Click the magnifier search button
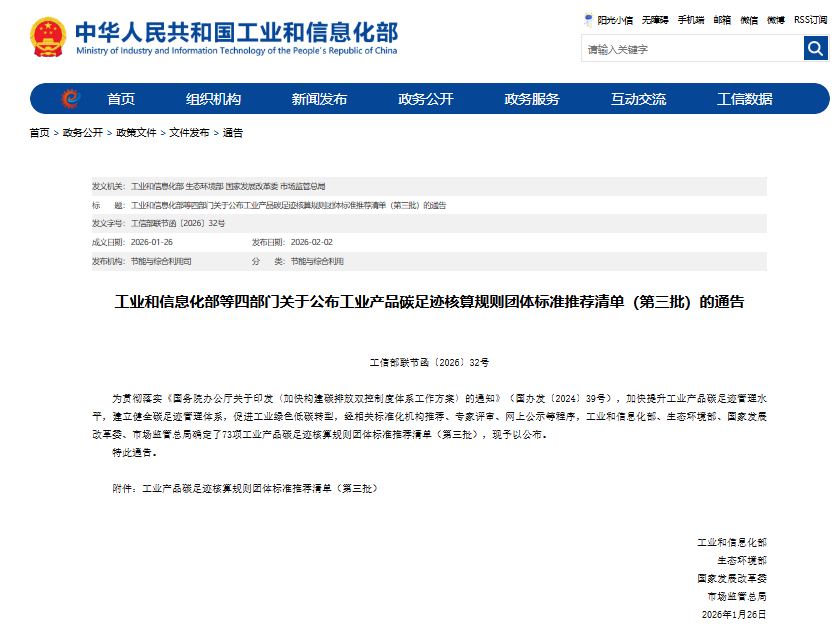 click(x=815, y=48)
